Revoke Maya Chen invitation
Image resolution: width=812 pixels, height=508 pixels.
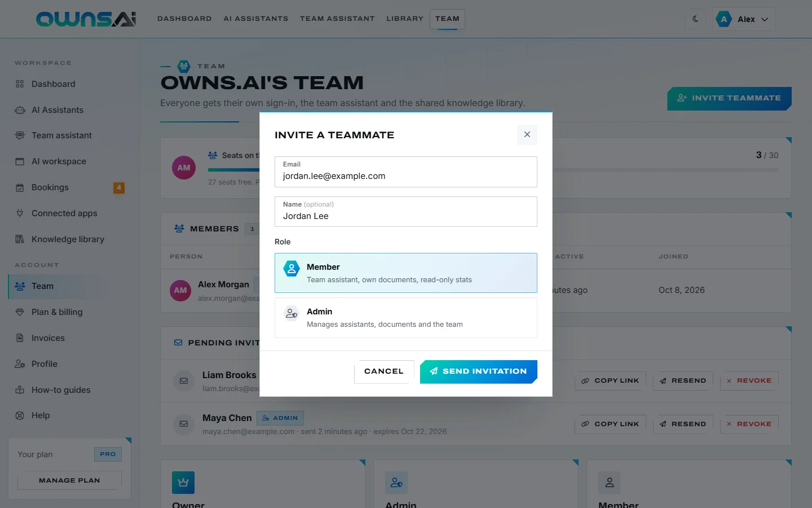click(749, 424)
